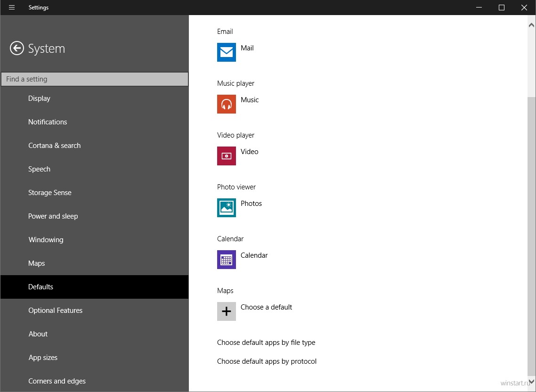The width and height of the screenshot is (536, 392).
Task: Open the Display settings page
Action: tap(94, 98)
